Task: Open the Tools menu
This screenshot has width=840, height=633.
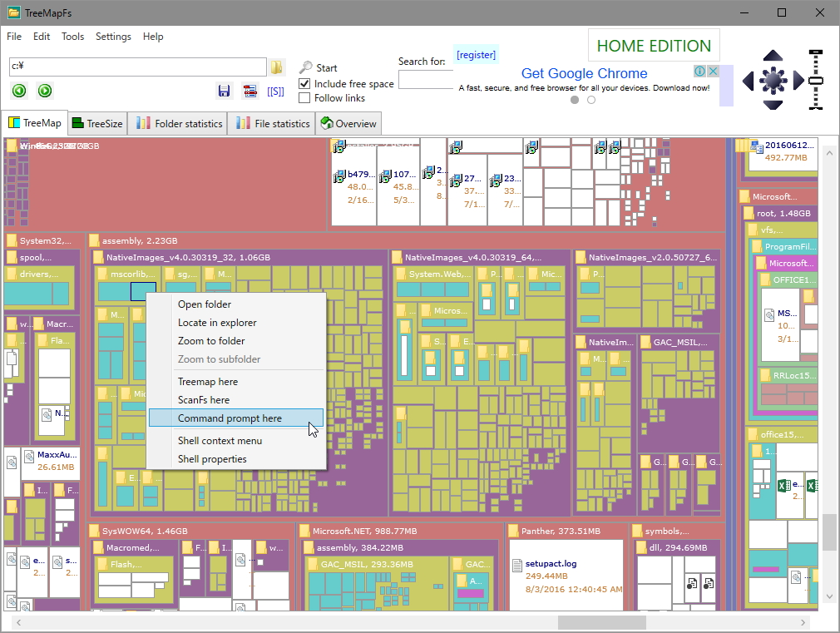Action: pos(73,37)
